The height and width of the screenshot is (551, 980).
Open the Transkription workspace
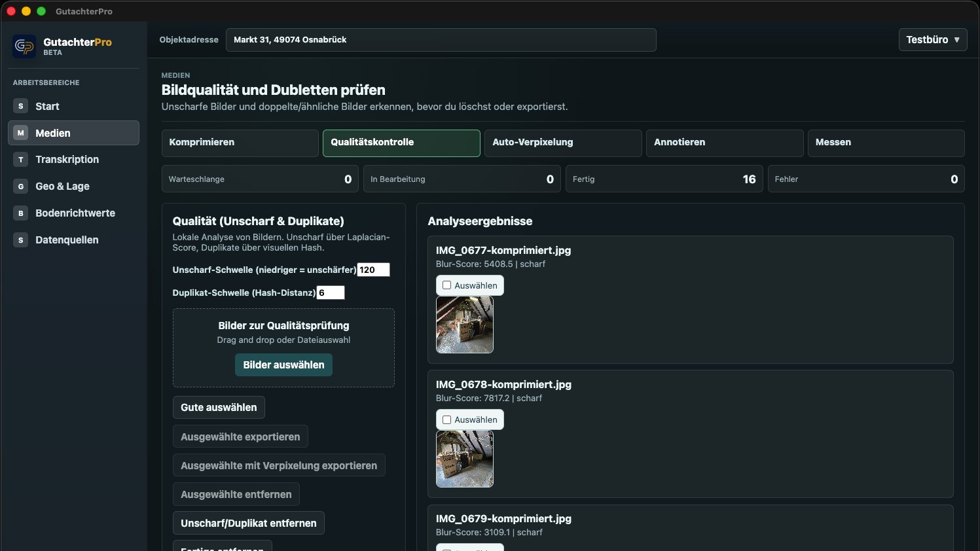click(x=73, y=160)
